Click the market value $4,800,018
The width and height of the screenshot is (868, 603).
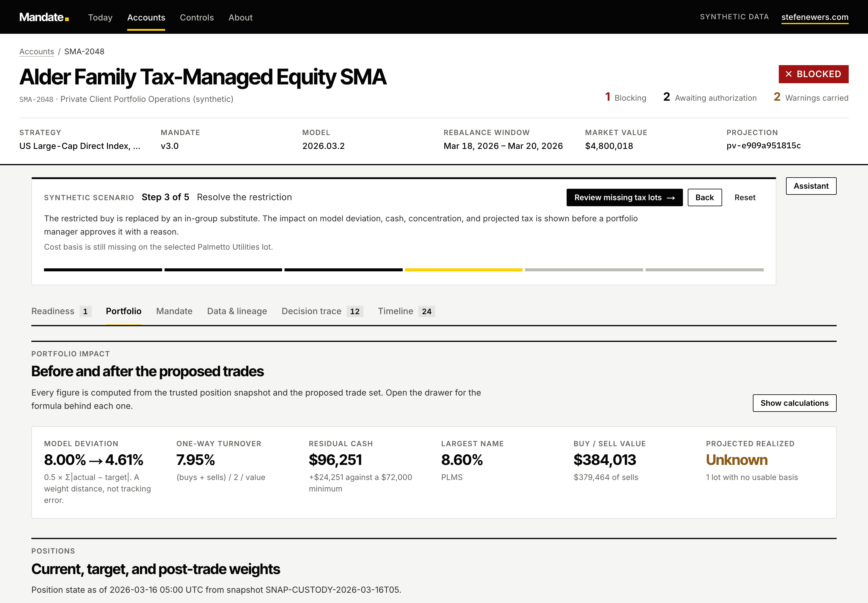(x=609, y=146)
